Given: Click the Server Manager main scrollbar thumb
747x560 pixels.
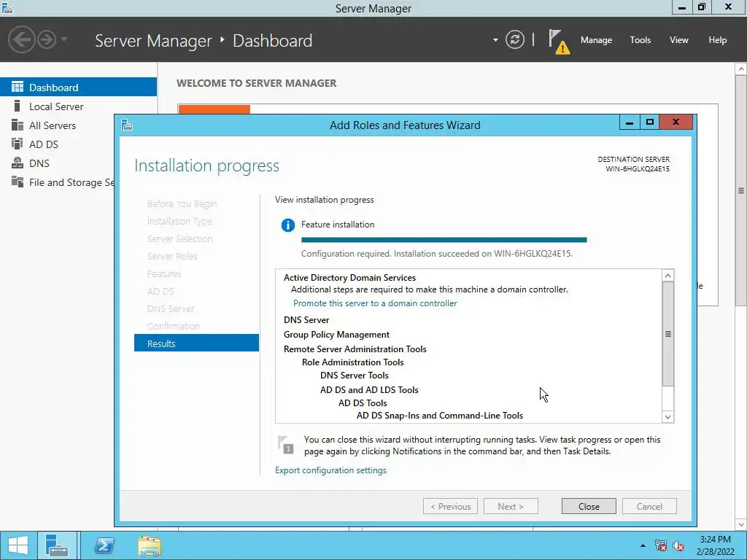Looking at the screenshot, I should (741, 190).
